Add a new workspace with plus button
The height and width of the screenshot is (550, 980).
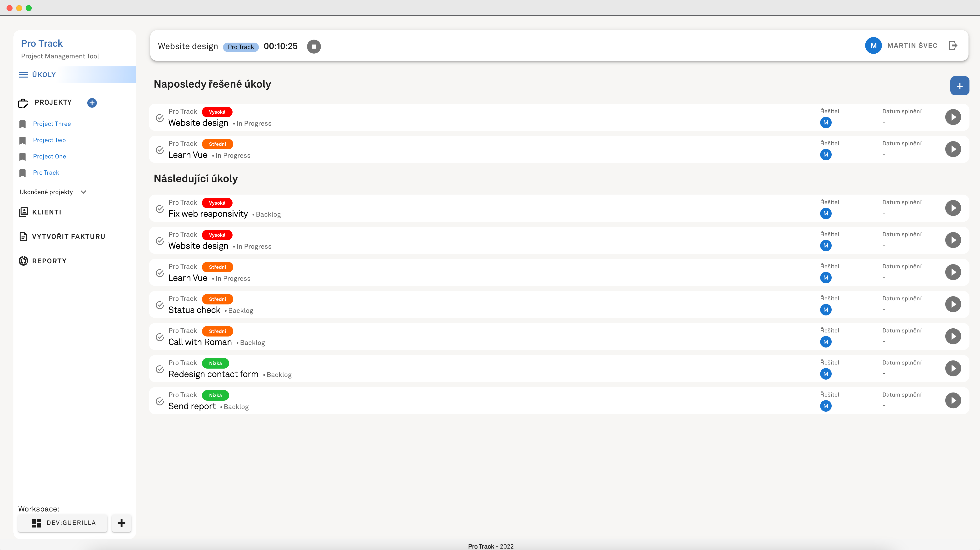(x=121, y=523)
